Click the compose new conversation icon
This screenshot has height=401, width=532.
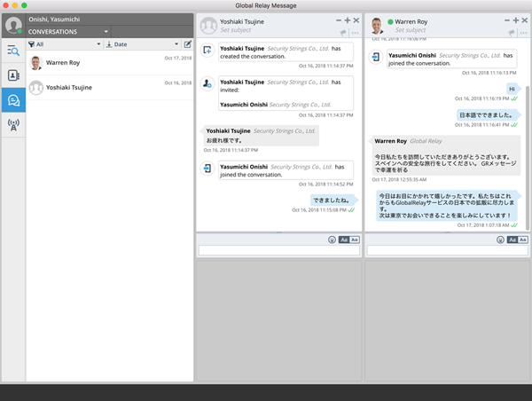click(188, 44)
